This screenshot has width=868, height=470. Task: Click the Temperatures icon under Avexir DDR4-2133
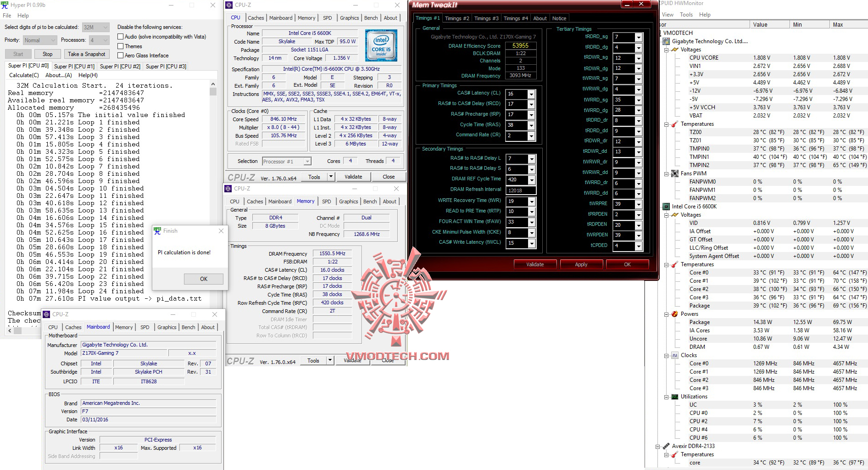click(675, 454)
